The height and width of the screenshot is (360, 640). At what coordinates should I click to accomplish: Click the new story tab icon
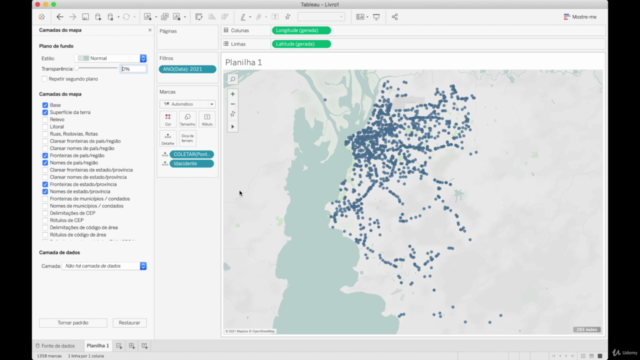click(x=144, y=346)
